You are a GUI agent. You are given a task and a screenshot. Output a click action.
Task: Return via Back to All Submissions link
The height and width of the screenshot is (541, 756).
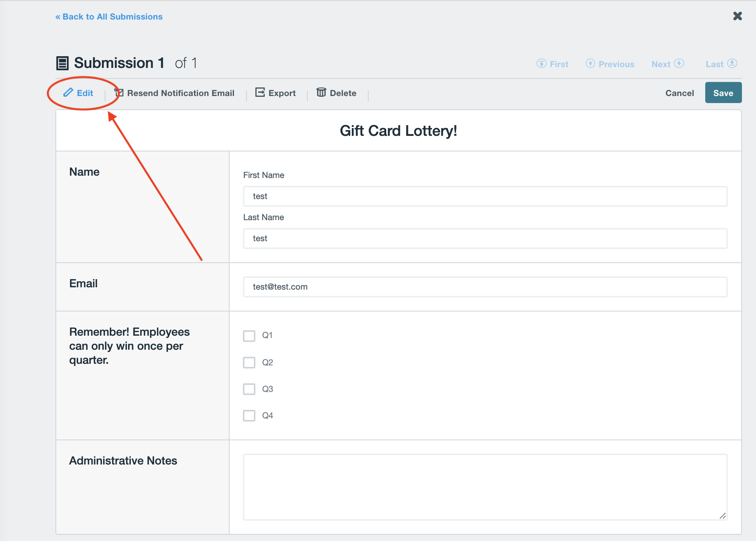(x=109, y=17)
